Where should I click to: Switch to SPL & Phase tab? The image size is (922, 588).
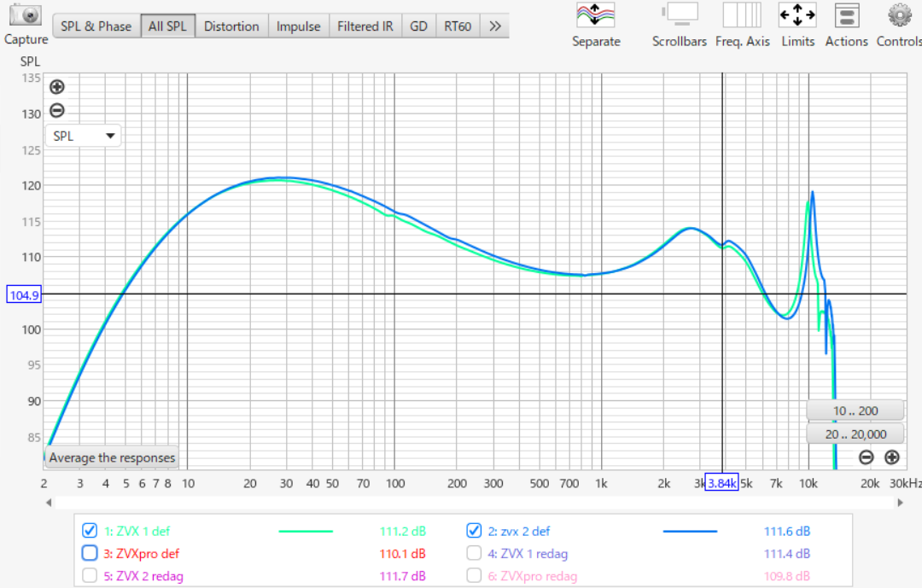96,26
